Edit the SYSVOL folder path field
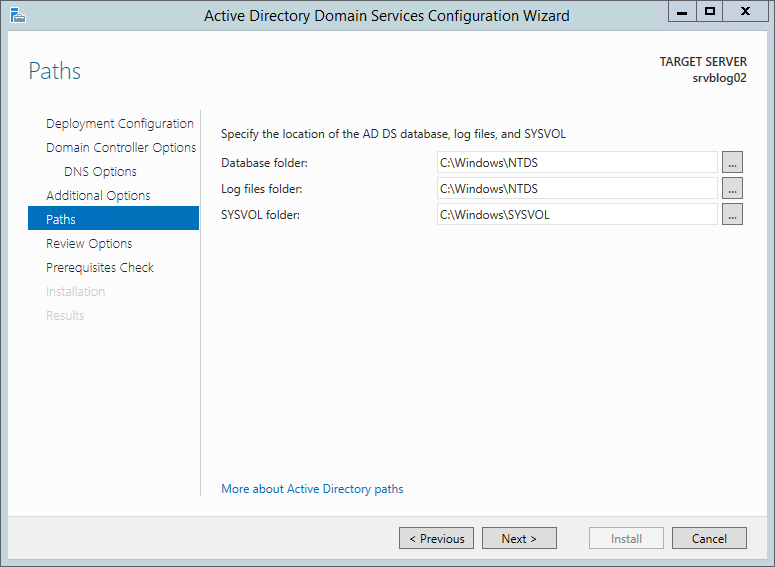 577,215
